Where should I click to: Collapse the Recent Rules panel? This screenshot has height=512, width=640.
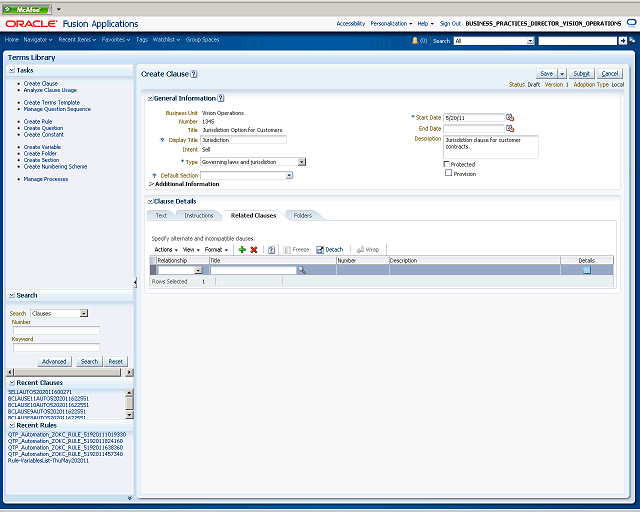pos(12,425)
